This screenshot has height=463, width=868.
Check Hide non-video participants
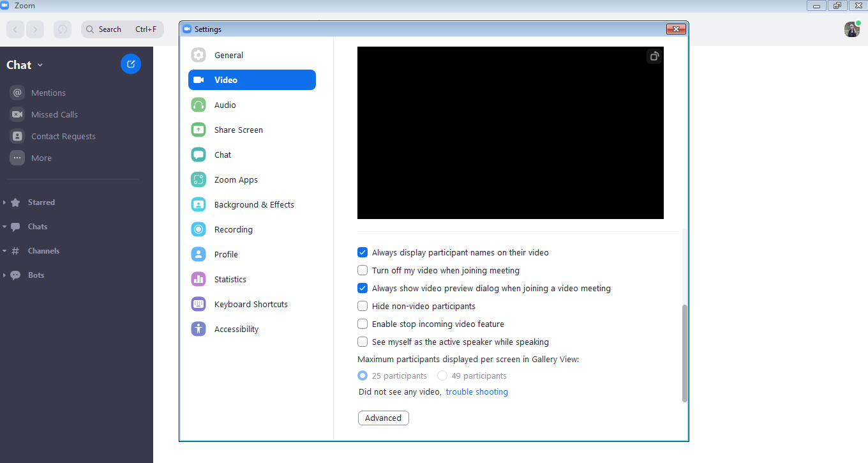(363, 306)
